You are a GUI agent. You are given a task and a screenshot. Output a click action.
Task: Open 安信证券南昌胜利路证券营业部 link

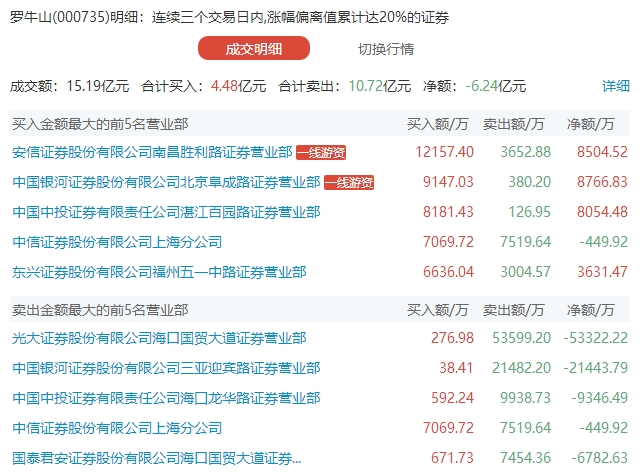152,153
